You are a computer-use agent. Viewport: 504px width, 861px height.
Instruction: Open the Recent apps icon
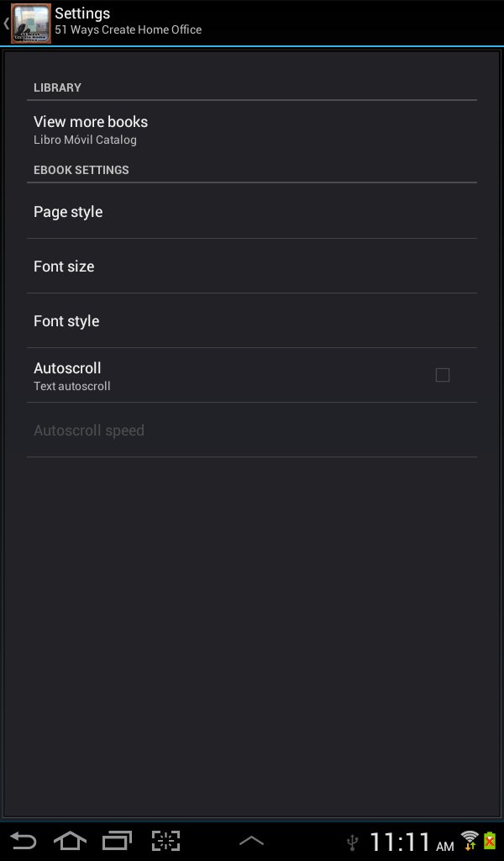(118, 840)
